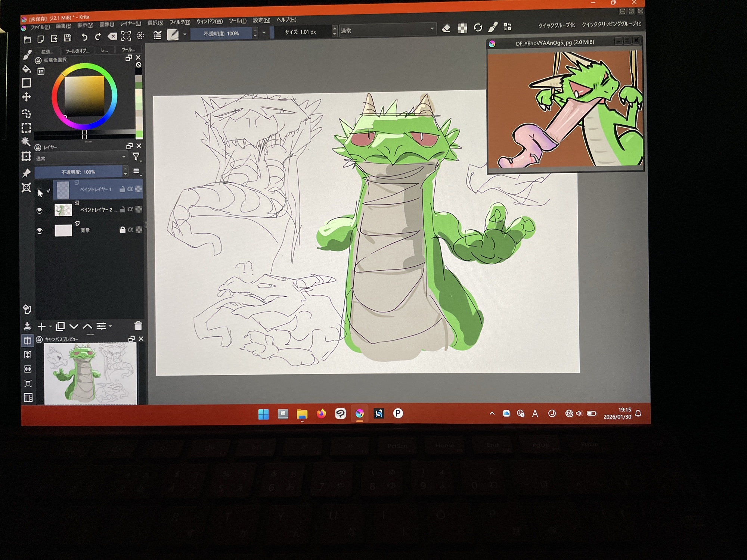The height and width of the screenshot is (560, 747).
Task: Select the Fill bucket tool
Action: click(27, 69)
